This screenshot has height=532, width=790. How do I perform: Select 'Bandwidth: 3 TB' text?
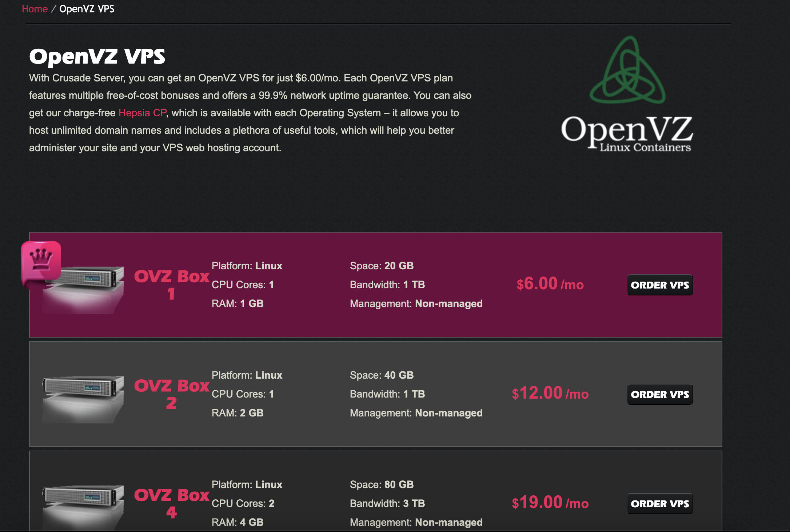click(387, 503)
